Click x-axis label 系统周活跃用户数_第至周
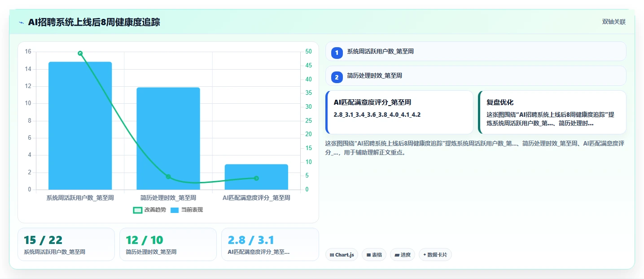This screenshot has height=279, width=644. pos(80,198)
